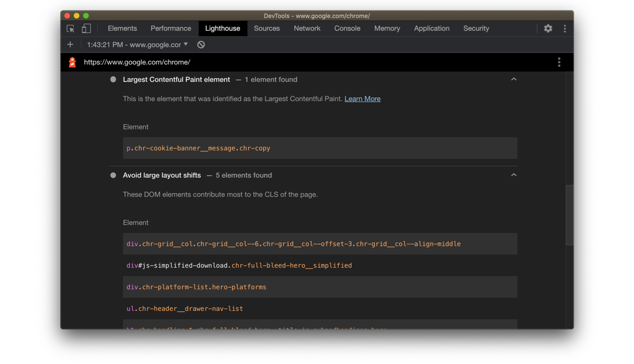Click the Learn More link
The height and width of the screenshot is (364, 634).
[x=363, y=99]
